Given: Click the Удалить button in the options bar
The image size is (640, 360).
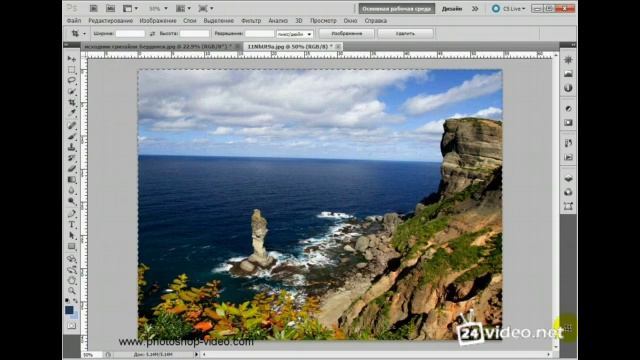Looking at the screenshot, I should (405, 34).
